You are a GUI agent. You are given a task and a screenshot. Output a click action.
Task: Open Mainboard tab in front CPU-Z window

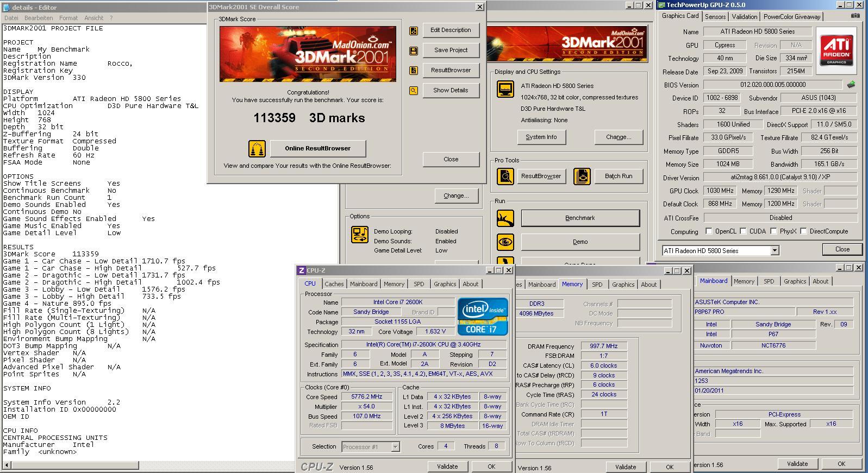pos(364,284)
